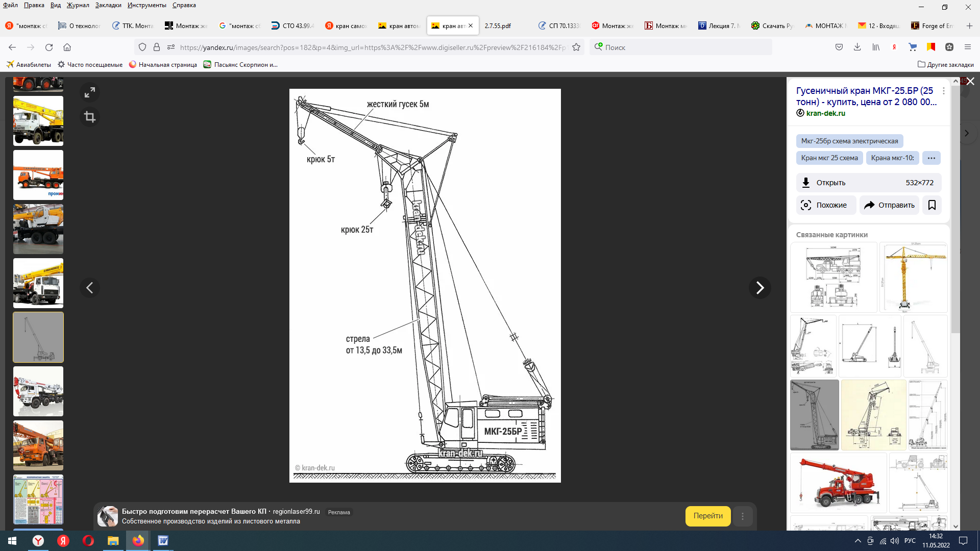Screen dimensions: 980x551
Task: Show the previous image
Action: (90, 288)
